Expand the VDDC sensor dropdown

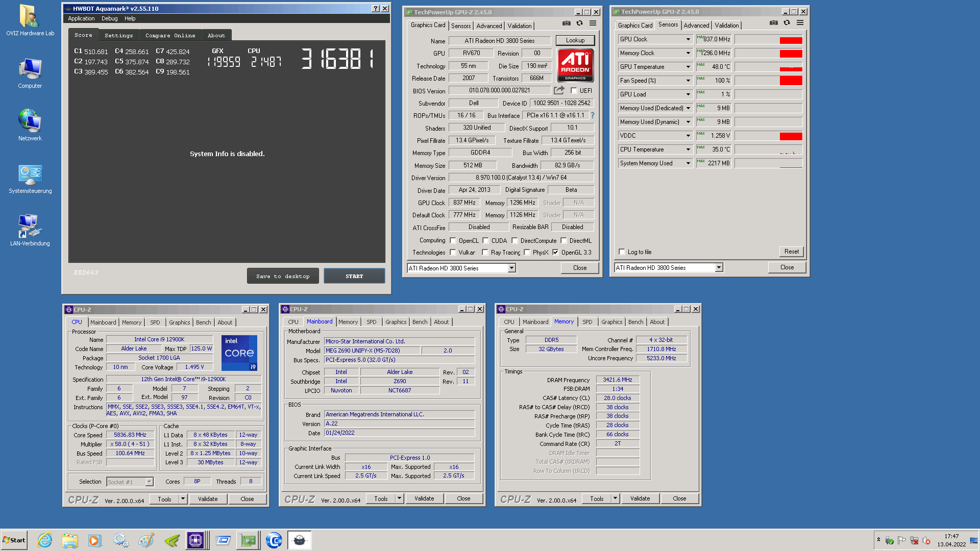[x=688, y=136]
